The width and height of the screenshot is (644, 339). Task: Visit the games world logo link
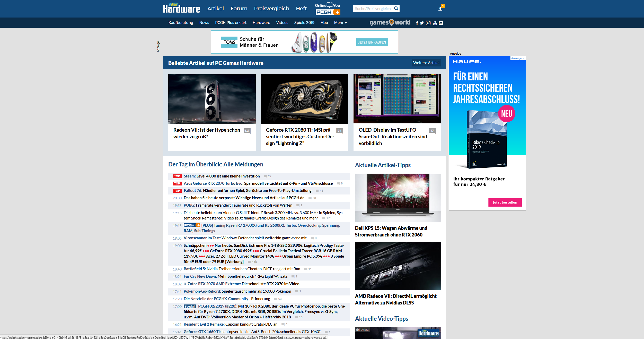pos(390,22)
